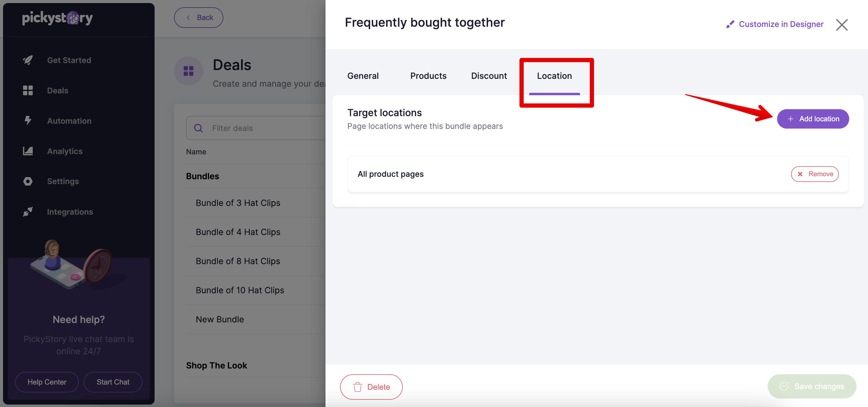The image size is (868, 407).
Task: Click the grid Deals icon
Action: pos(28,90)
